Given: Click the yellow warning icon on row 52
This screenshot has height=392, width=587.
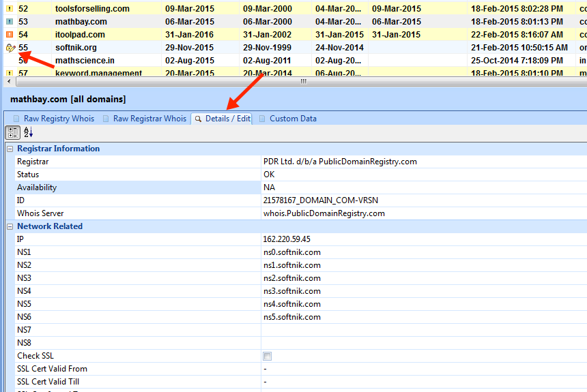Looking at the screenshot, I should (x=10, y=9).
